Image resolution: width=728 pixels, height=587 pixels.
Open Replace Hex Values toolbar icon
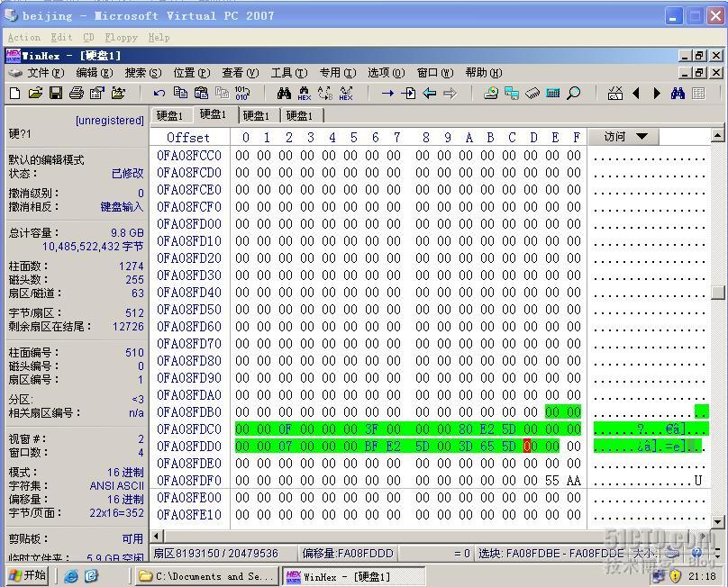(346, 94)
